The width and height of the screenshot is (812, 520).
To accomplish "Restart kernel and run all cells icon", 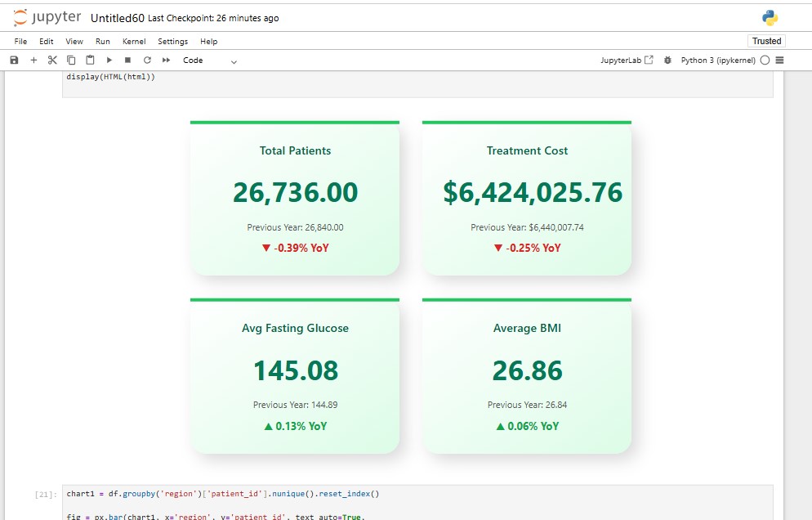I will pyautogui.click(x=166, y=61).
